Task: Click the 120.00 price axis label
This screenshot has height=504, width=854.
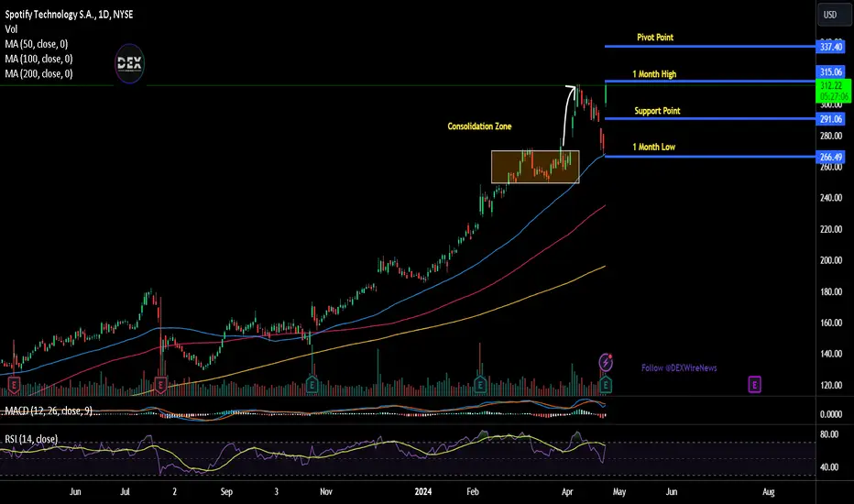Action: [x=831, y=385]
